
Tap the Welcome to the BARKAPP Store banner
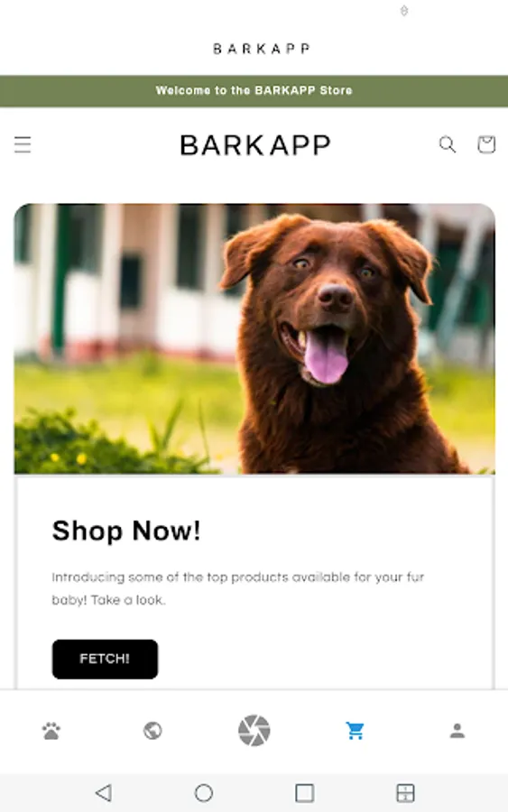(254, 90)
